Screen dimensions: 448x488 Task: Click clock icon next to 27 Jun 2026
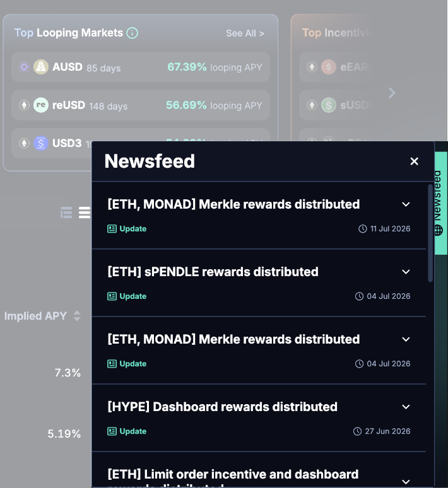[x=357, y=431]
